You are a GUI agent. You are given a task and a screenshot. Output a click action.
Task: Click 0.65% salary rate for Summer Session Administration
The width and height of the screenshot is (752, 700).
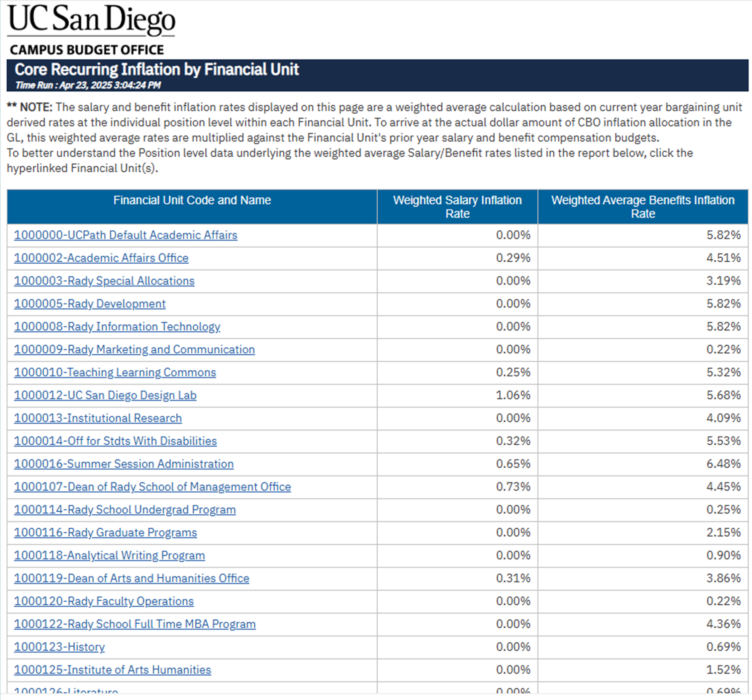click(513, 464)
